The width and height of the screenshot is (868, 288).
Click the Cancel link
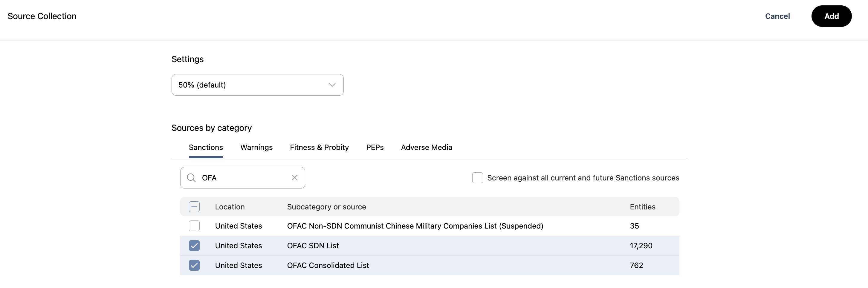(x=777, y=16)
